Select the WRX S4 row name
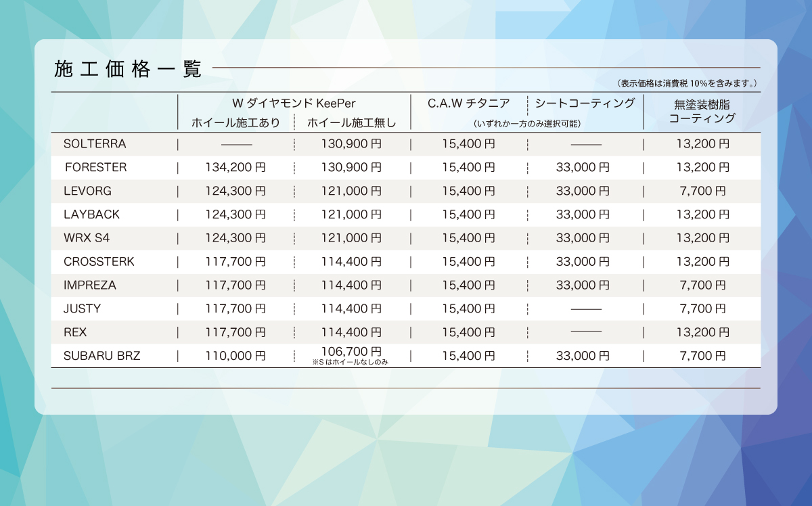Screen dimensions: 812x506 tap(87, 238)
